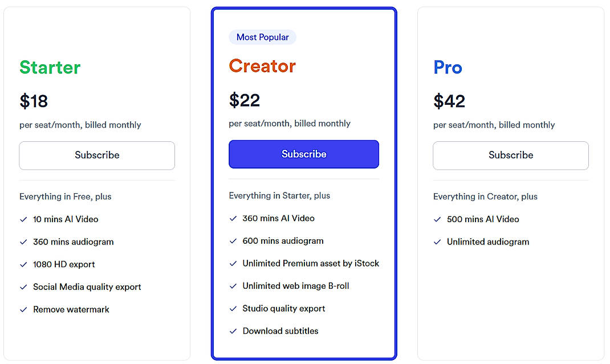
Task: Click the checkmark beside 10 mins AI Video
Action: (23, 219)
